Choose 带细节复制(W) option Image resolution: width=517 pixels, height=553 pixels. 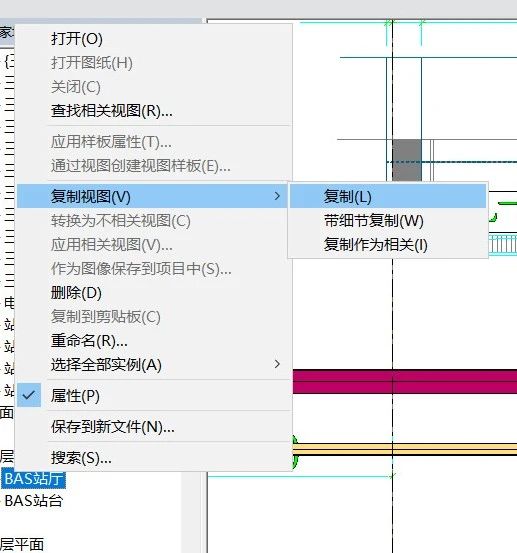[388, 221]
